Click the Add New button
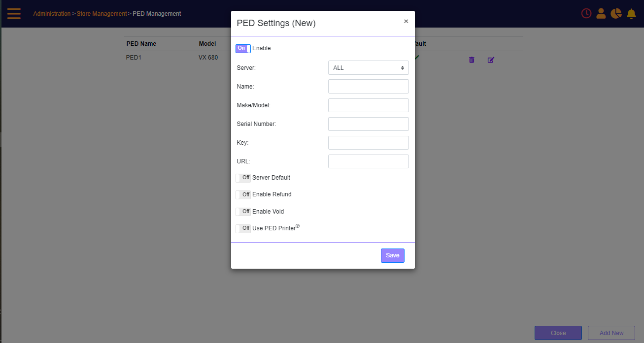This screenshot has width=644, height=343. point(611,333)
